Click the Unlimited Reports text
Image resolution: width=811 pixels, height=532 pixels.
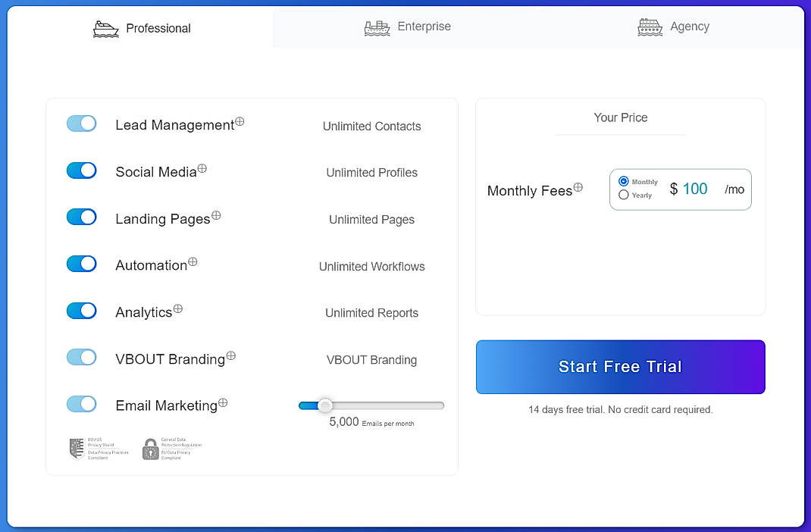372,313
